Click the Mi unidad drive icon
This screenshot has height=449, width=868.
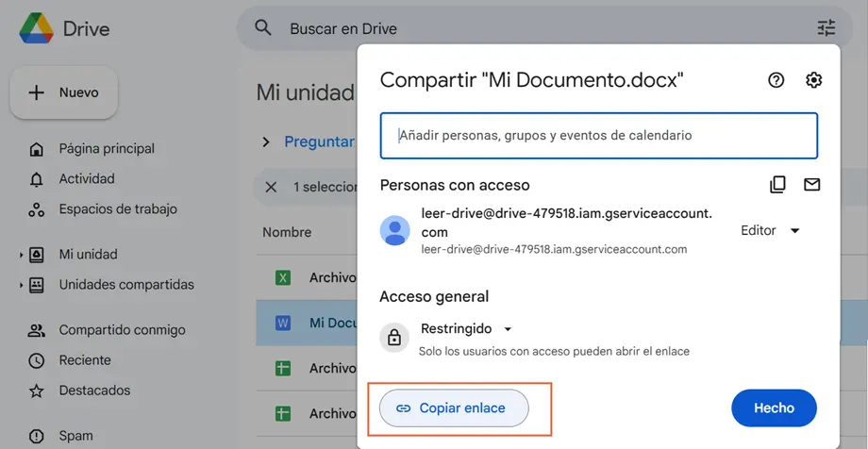coord(36,255)
